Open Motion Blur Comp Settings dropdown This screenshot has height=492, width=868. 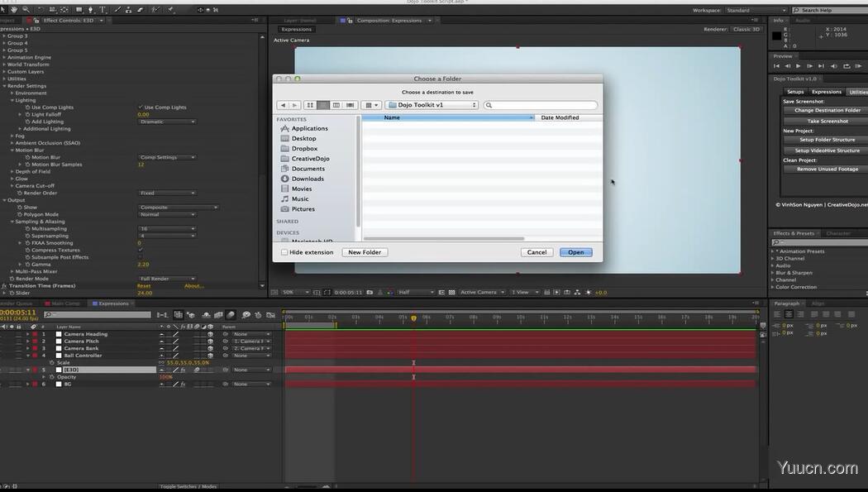(x=167, y=158)
